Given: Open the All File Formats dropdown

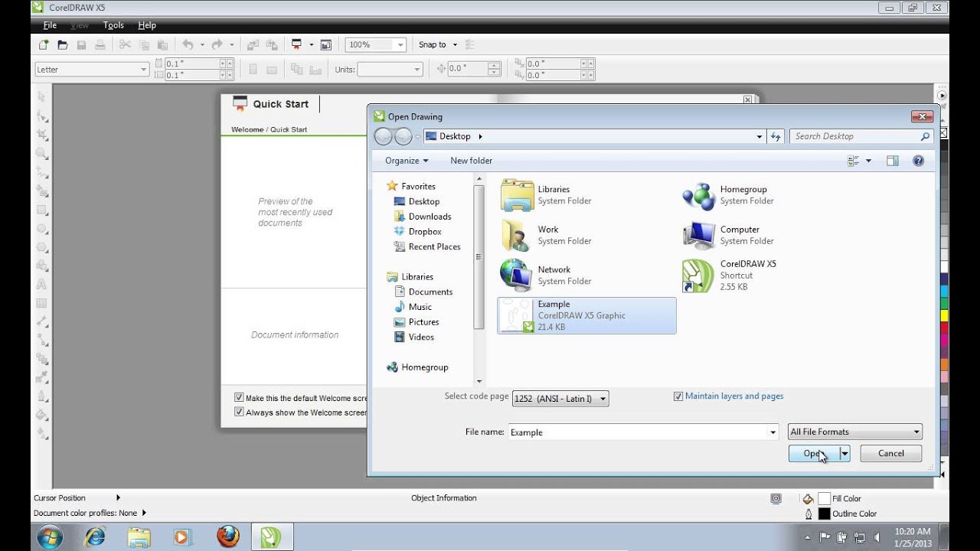Looking at the screenshot, I should [x=855, y=432].
